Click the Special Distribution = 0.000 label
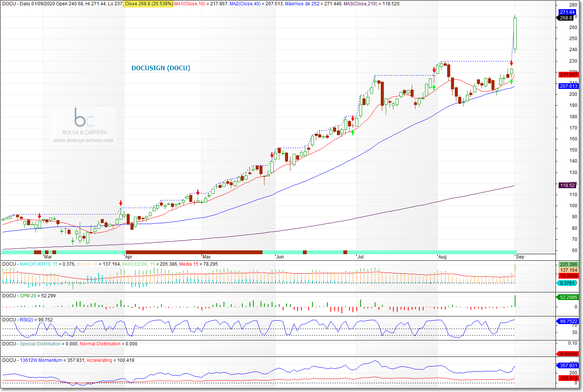The image size is (583, 392). 49,344
